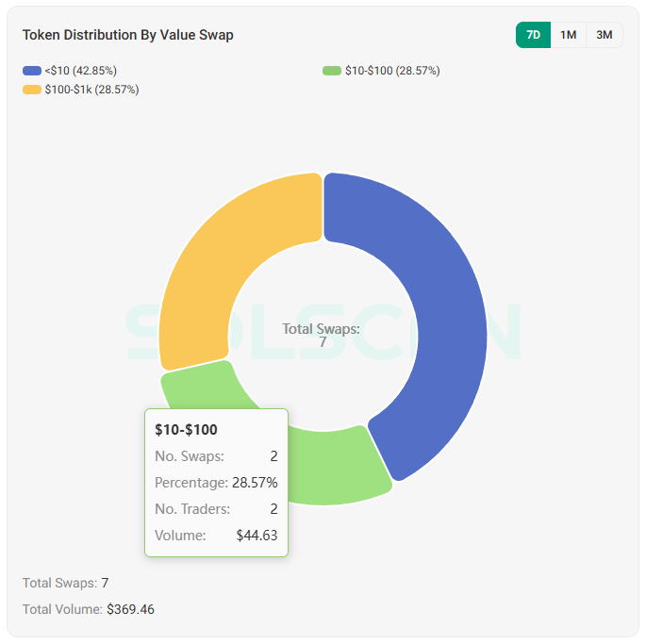This screenshot has width=646, height=644.
Task: Click the blue <$10 legend swatch
Action: [x=32, y=71]
